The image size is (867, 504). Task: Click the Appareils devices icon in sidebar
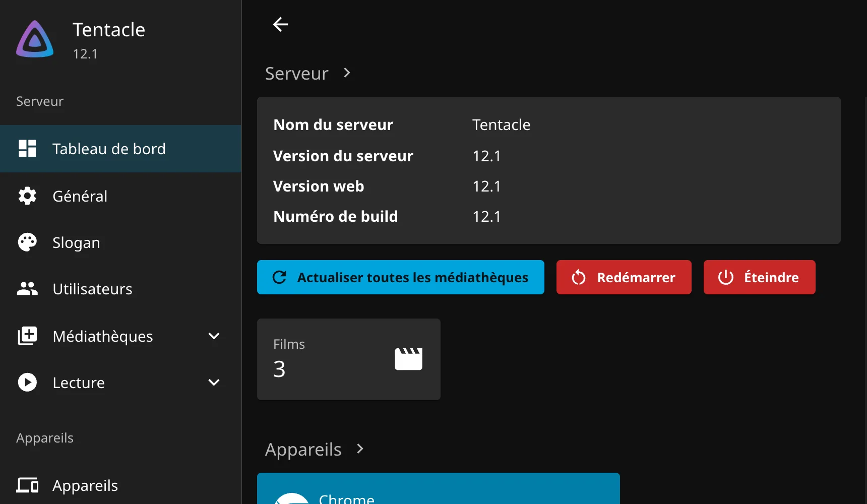[x=27, y=485]
